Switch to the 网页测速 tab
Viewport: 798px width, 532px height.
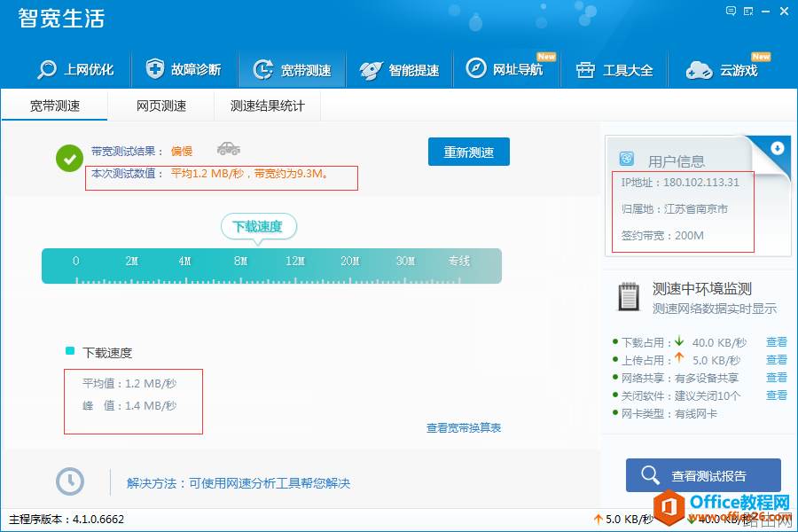160,106
